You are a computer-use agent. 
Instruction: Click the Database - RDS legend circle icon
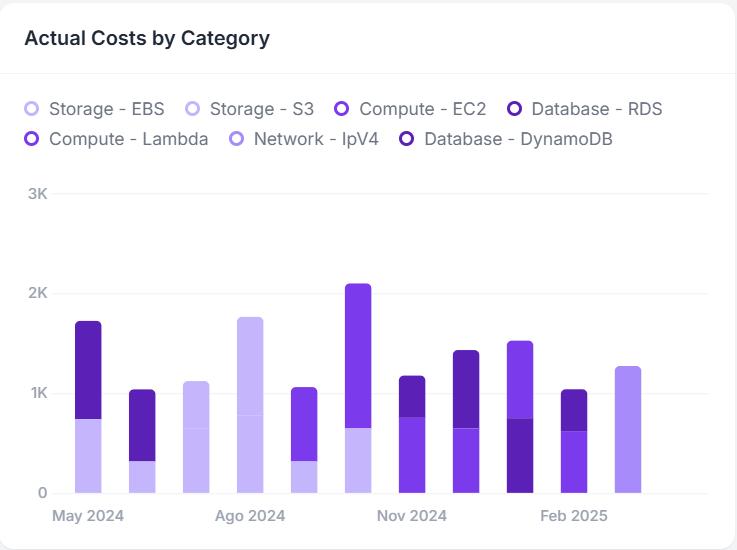pyautogui.click(x=515, y=109)
